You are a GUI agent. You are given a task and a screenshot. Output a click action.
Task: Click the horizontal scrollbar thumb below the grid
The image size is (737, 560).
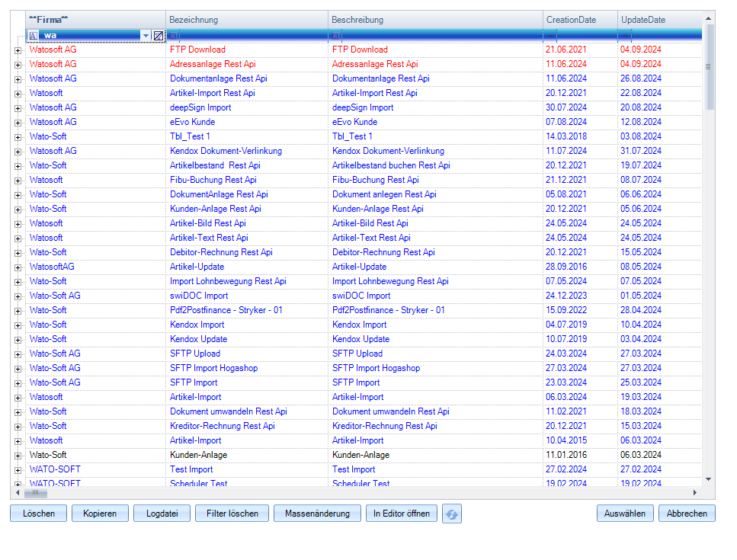click(x=40, y=493)
